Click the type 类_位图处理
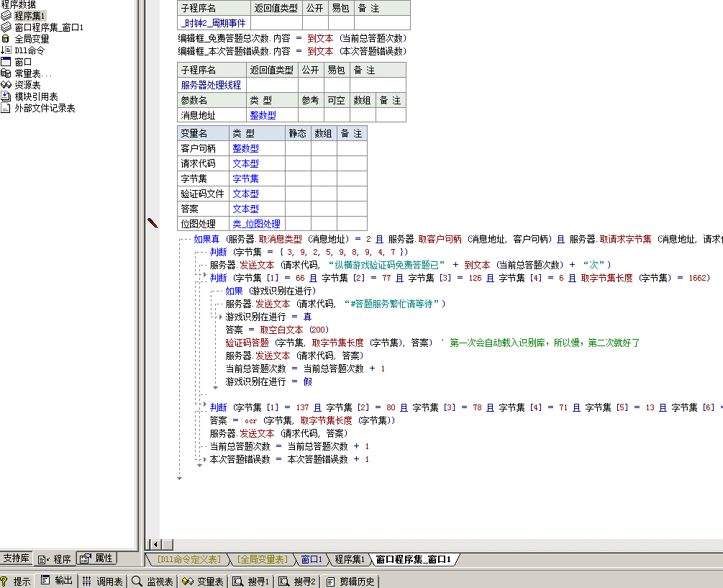The image size is (723, 588). pyautogui.click(x=256, y=224)
